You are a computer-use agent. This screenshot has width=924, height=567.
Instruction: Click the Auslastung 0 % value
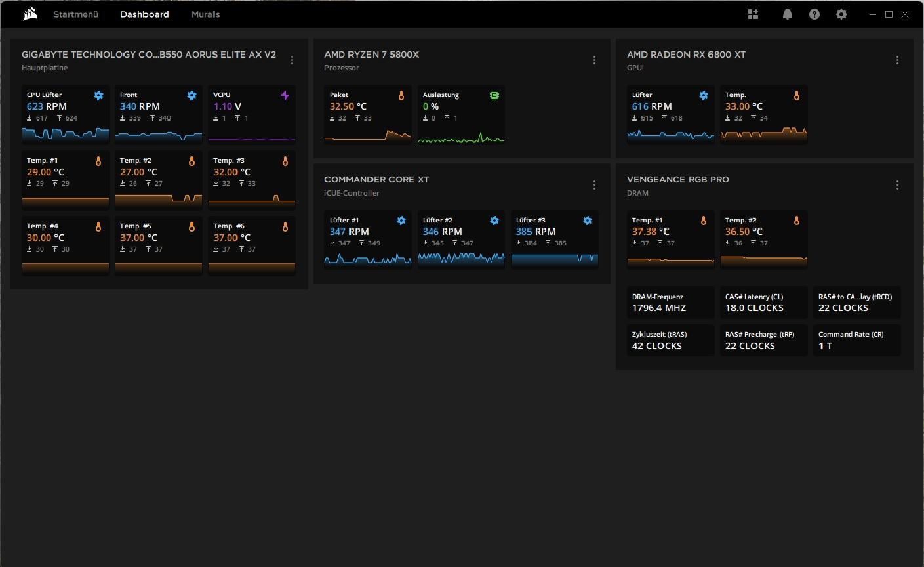point(431,106)
